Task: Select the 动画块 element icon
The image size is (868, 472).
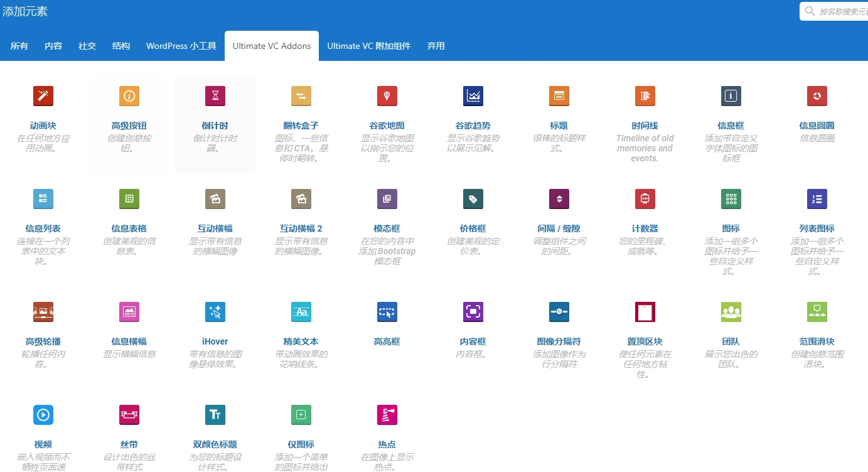Action: point(43,96)
